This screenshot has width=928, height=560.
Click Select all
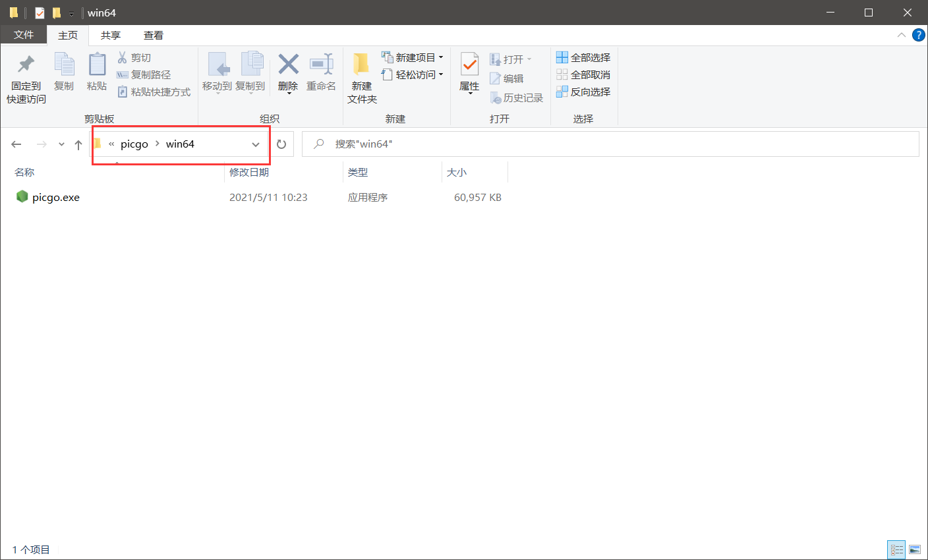pos(583,58)
